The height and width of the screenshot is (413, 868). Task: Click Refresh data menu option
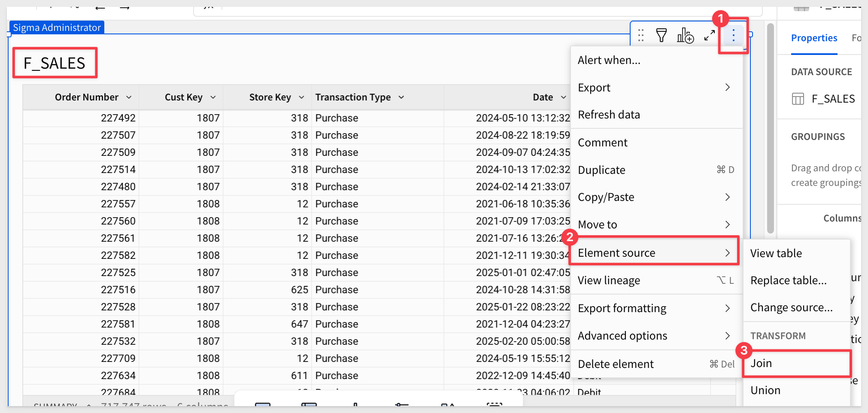(609, 115)
